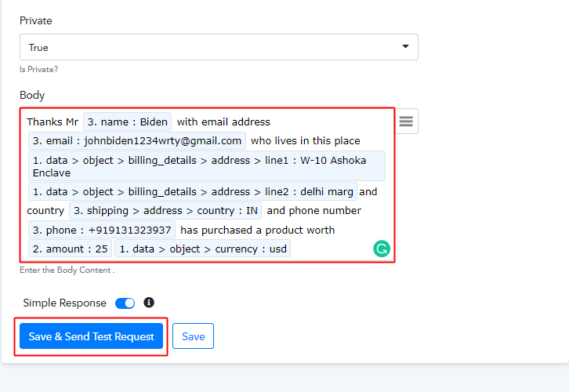The image size is (569, 392).
Task: Open the Private dropdown showing True
Action: [x=219, y=47]
